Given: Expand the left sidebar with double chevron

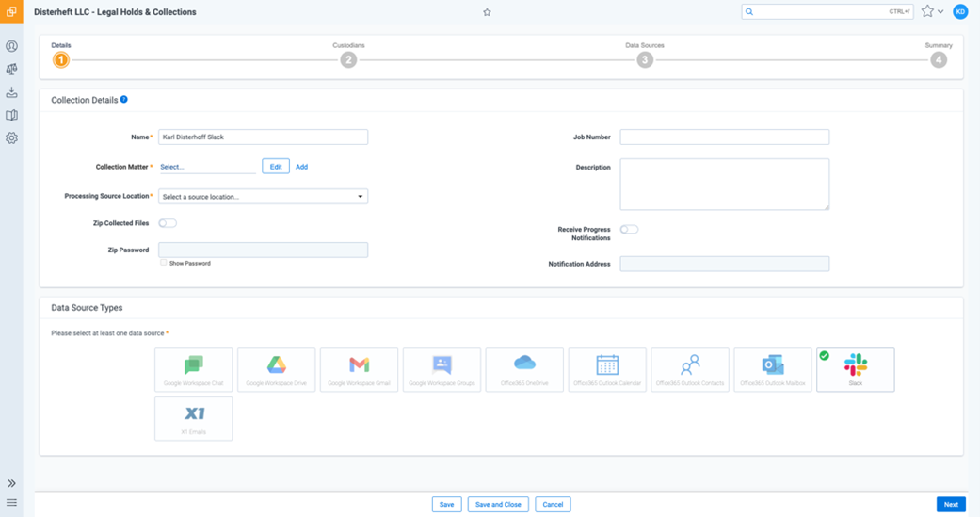Looking at the screenshot, I should tap(11, 483).
